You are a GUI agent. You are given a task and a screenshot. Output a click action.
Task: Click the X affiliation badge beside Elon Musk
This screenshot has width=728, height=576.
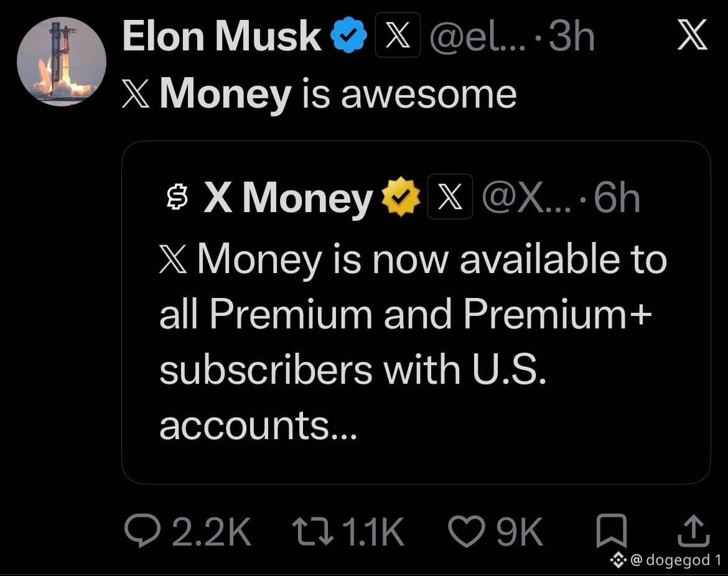(398, 35)
